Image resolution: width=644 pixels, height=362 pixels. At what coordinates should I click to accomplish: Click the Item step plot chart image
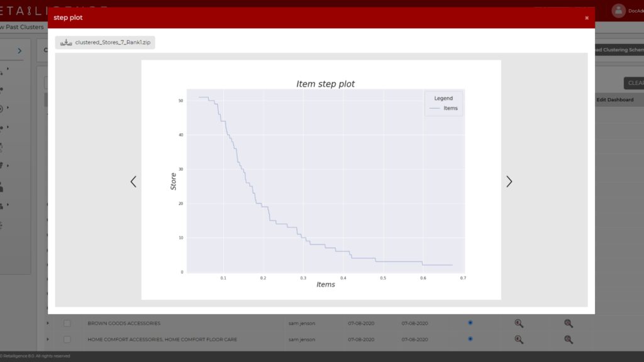click(x=321, y=180)
